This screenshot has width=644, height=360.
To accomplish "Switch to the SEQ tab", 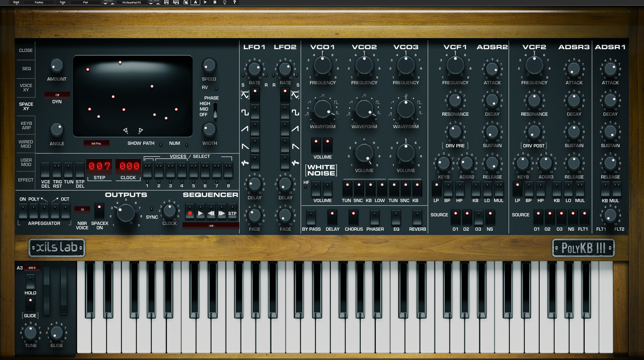I will (x=26, y=68).
